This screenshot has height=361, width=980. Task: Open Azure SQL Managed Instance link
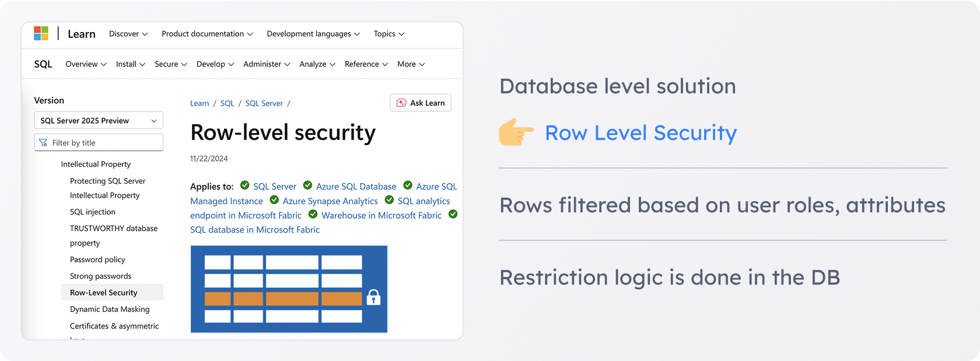(226, 201)
